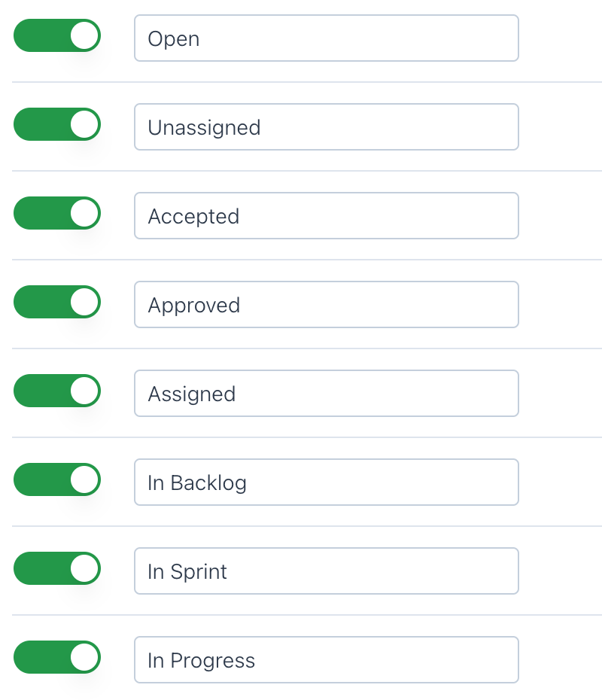Toggle the In Progress status switch

56,657
